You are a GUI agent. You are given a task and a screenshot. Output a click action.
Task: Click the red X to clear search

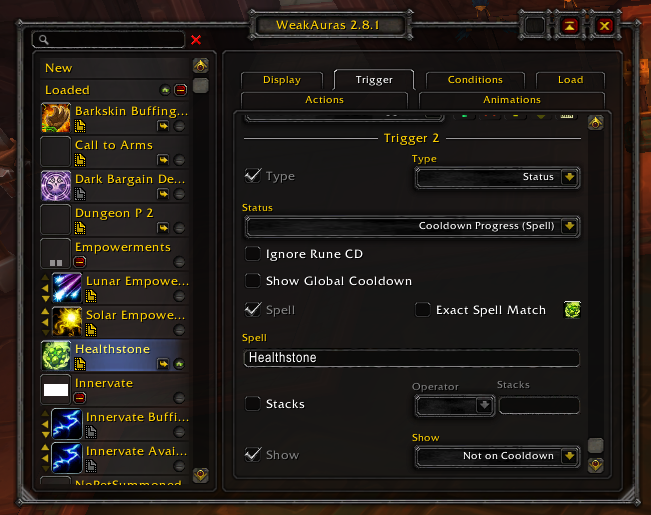(196, 40)
